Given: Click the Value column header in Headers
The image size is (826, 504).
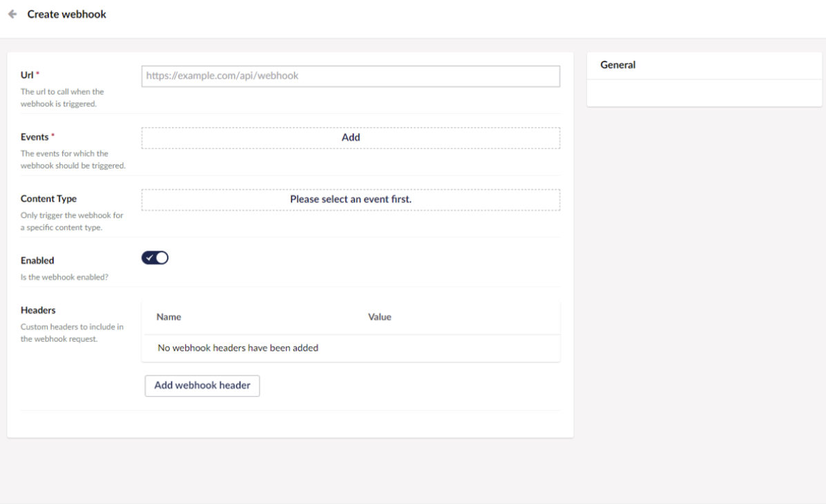Looking at the screenshot, I should 380,316.
